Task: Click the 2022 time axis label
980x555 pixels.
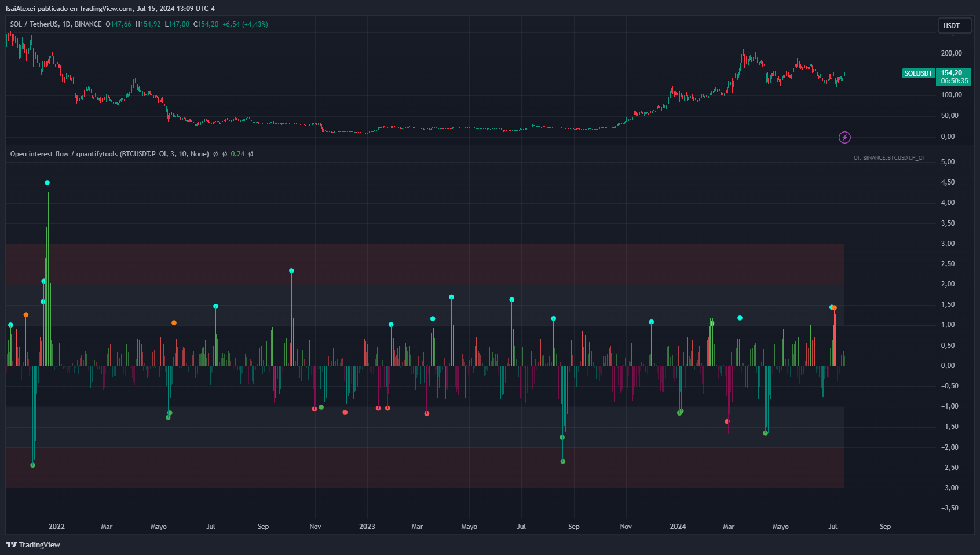Action: coord(57,527)
